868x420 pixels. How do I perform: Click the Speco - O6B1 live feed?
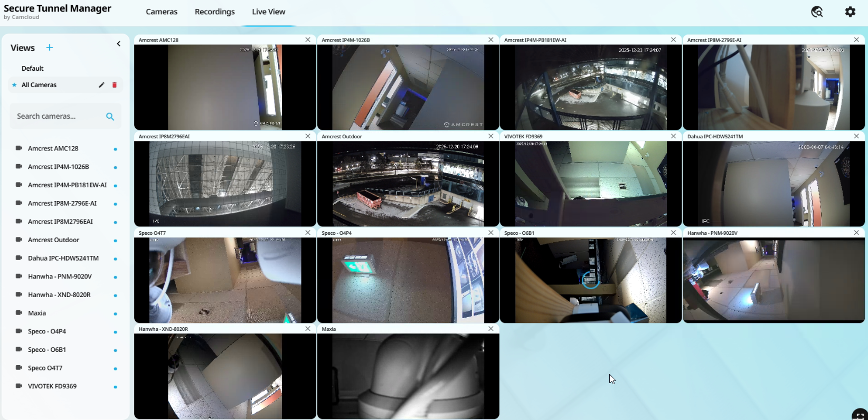pos(591,280)
